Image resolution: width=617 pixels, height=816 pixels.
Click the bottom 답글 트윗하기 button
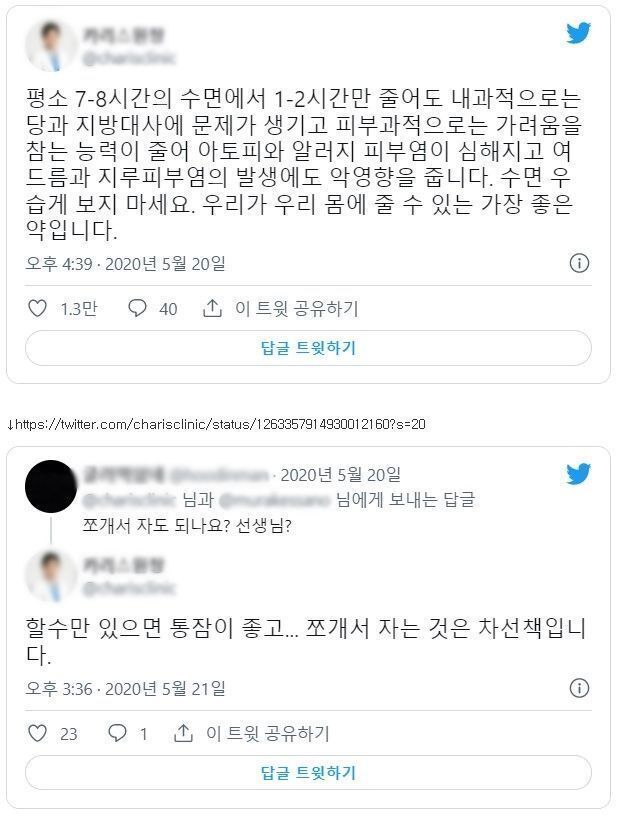tap(308, 772)
